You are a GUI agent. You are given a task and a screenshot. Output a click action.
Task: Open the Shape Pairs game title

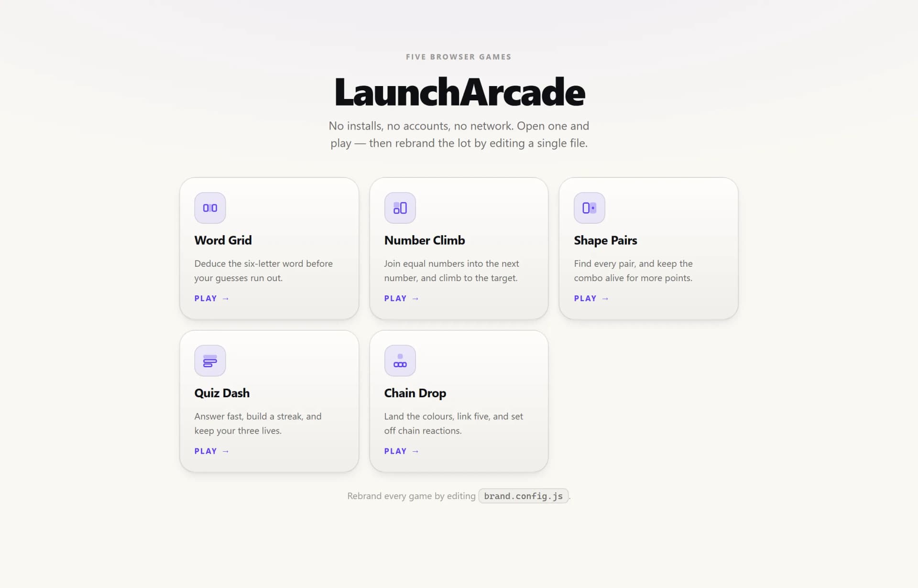point(605,240)
